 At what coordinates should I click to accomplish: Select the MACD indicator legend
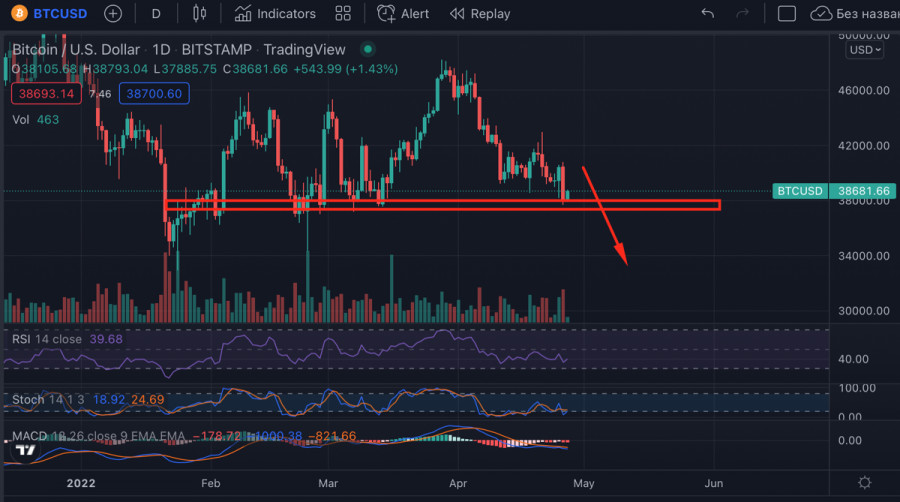[x=98, y=436]
